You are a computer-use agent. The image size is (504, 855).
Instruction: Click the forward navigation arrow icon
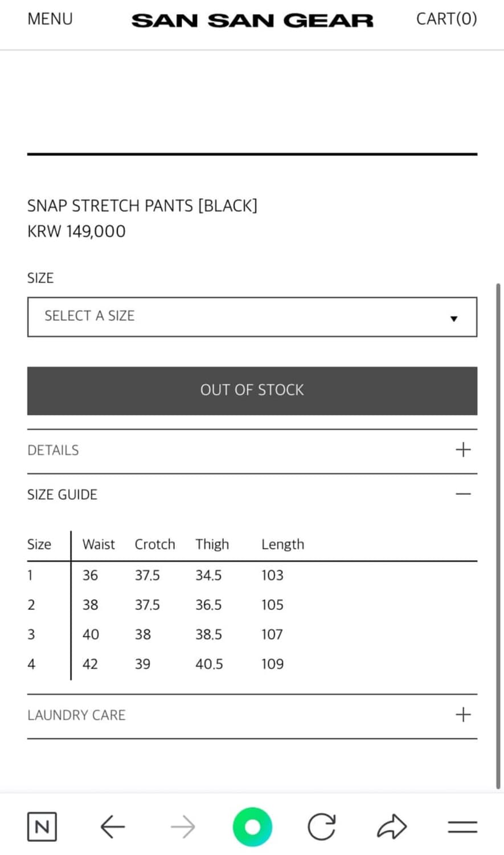[x=182, y=826]
